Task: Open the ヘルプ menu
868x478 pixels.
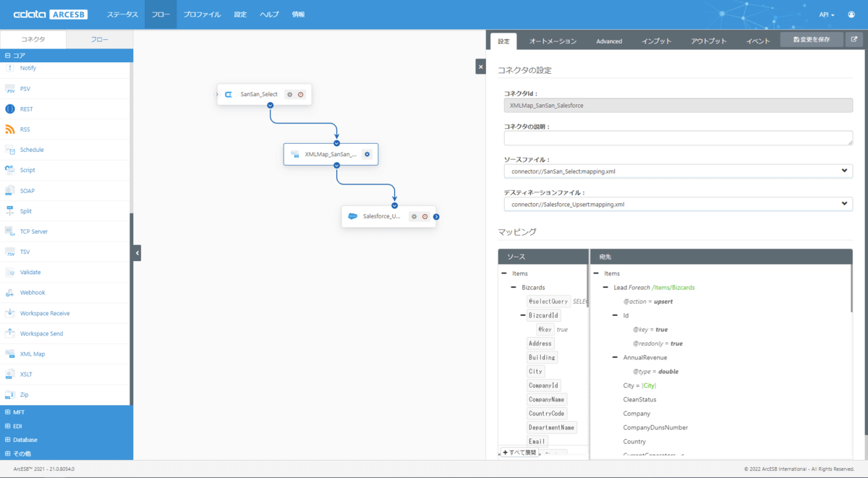Action: click(269, 14)
